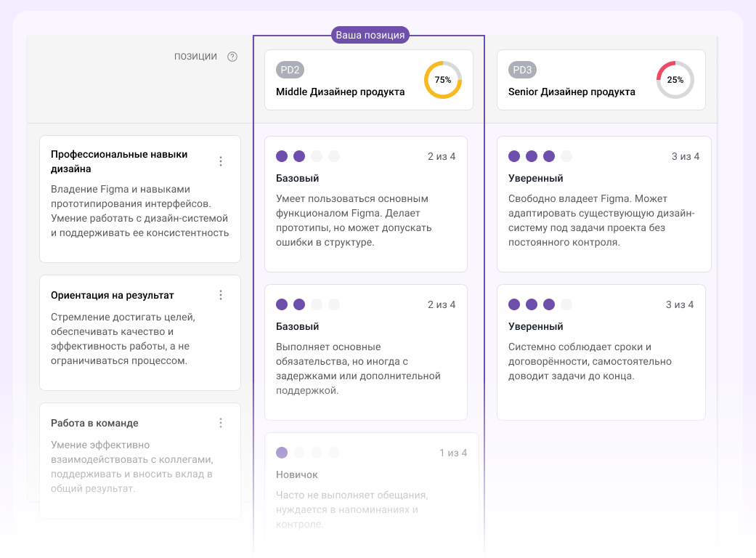Open the help icon next to ПОЗИЦИИ
756x558 pixels.
coord(232,55)
